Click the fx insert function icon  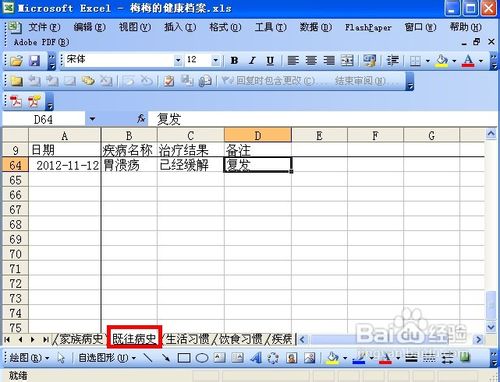141,119
